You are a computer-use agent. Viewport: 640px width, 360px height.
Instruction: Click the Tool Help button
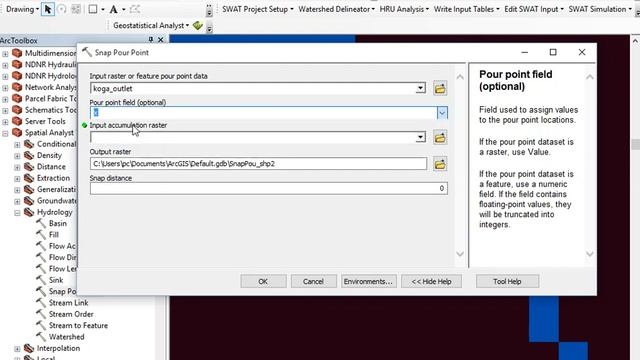(507, 281)
